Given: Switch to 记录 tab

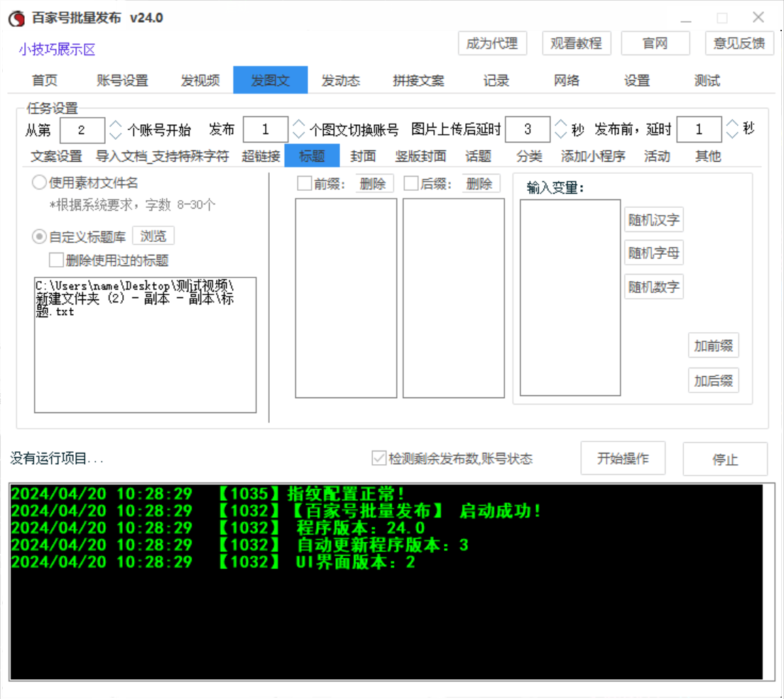Looking at the screenshot, I should 496,80.
